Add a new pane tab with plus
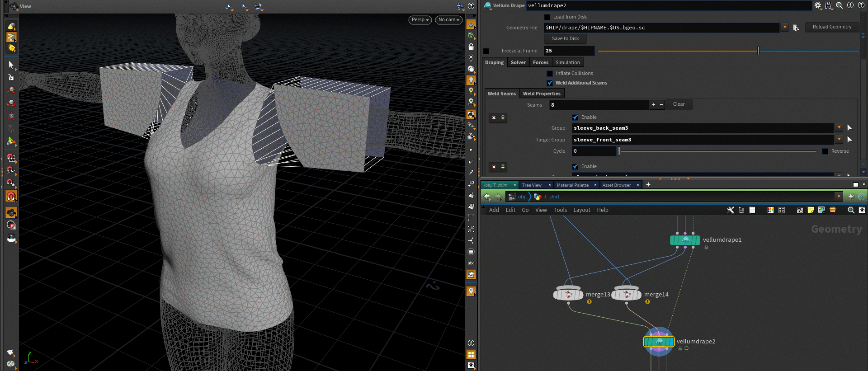The width and height of the screenshot is (868, 371). coord(648,184)
